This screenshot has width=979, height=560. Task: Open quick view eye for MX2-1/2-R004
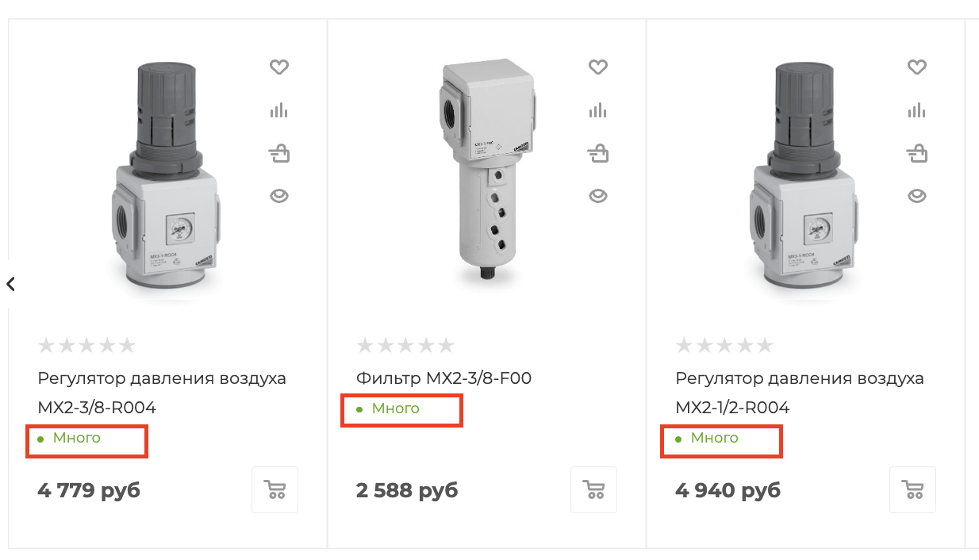pos(916,195)
